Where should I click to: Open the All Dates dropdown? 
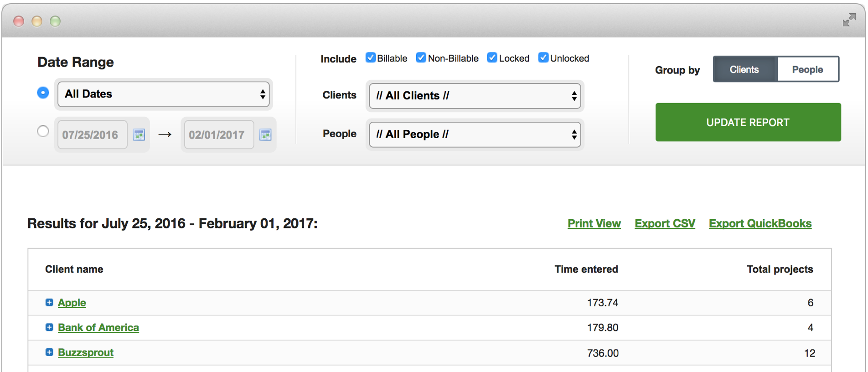(x=164, y=94)
